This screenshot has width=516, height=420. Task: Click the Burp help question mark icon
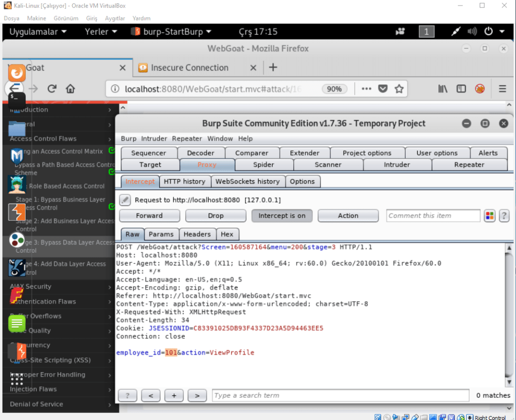(x=503, y=216)
